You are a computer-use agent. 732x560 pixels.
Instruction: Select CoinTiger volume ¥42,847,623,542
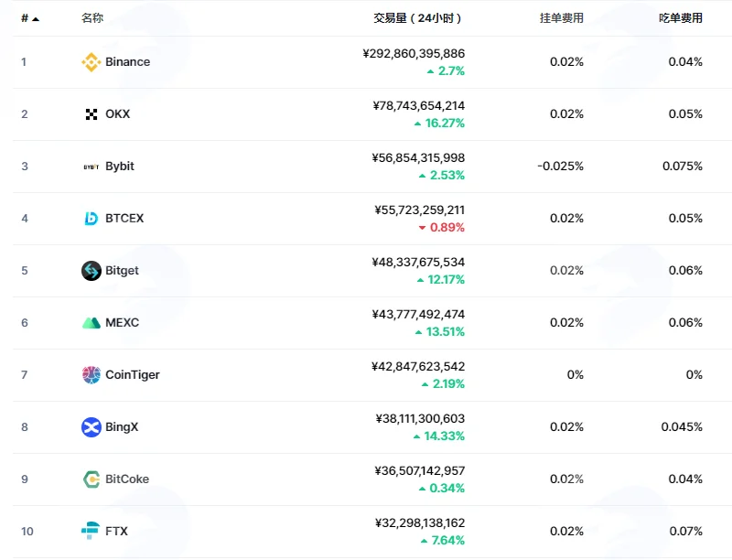pyautogui.click(x=418, y=367)
